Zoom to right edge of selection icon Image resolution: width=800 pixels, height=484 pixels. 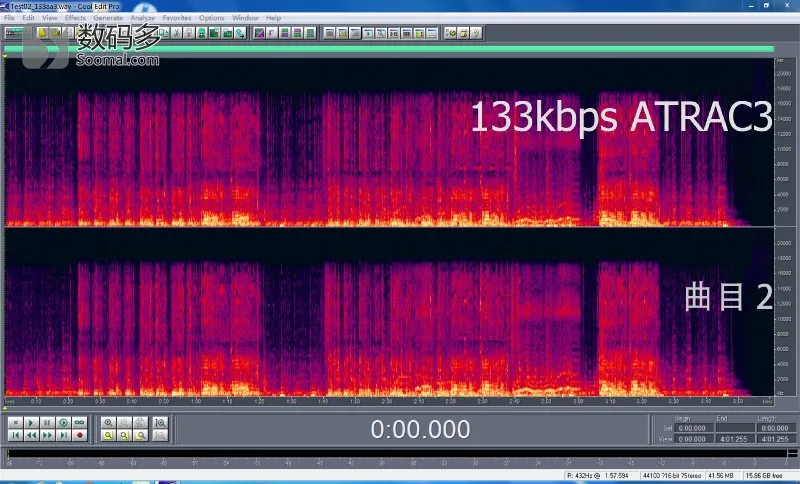point(140,435)
